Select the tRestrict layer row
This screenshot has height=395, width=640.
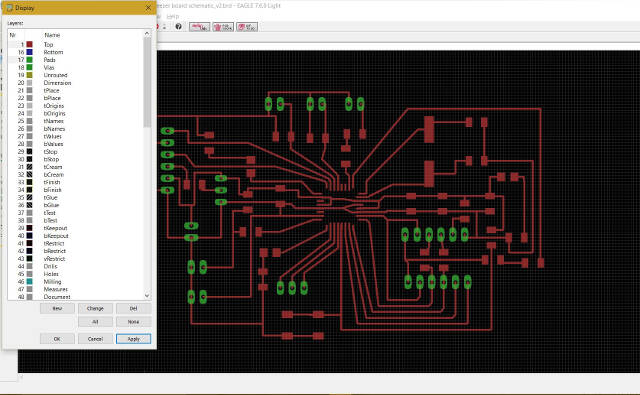76,243
